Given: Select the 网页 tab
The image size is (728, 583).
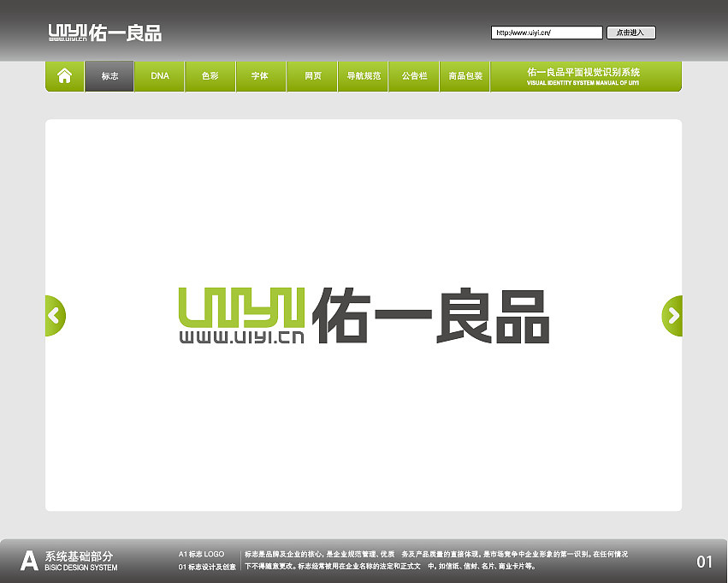Looking at the screenshot, I should coord(312,76).
